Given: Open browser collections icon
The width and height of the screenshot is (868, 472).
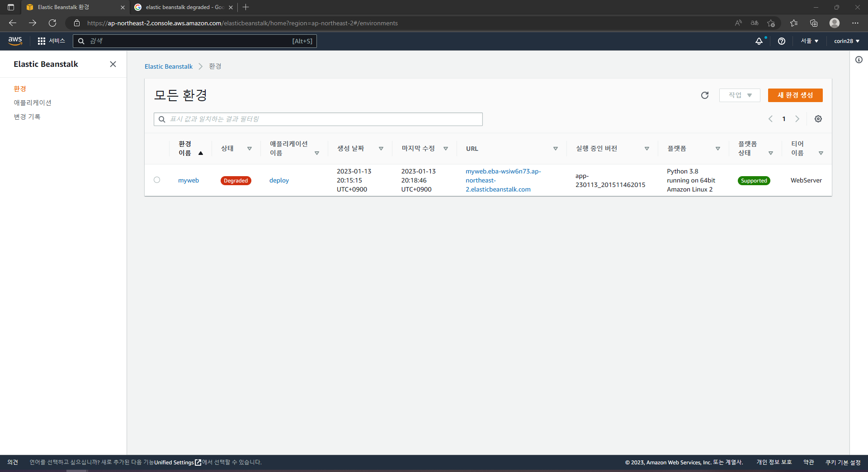Looking at the screenshot, I should pos(814,23).
